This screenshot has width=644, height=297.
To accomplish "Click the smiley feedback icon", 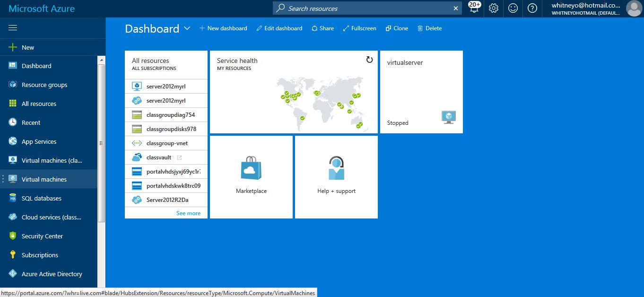I will pyautogui.click(x=513, y=8).
